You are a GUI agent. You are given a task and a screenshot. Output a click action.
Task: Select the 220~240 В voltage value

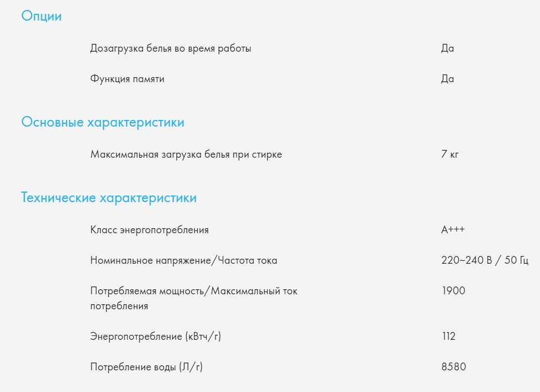(466, 260)
